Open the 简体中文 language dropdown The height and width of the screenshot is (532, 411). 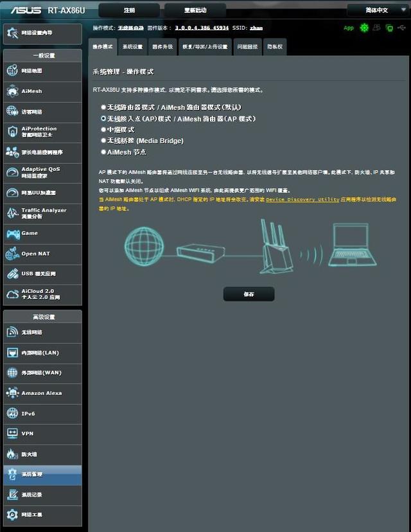coord(378,10)
